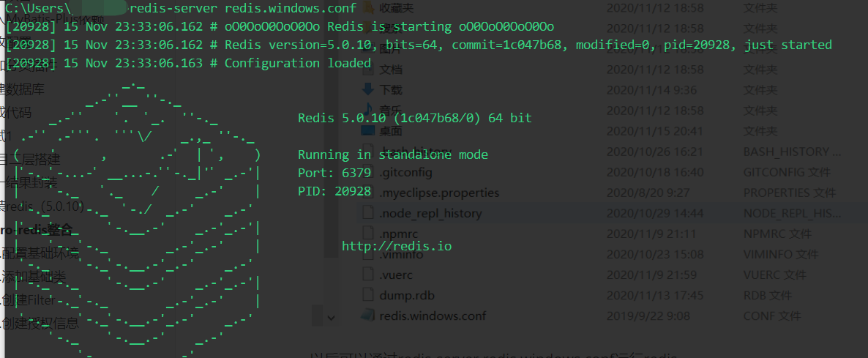The width and height of the screenshot is (868, 358).
Task: Click the Running in standalone mode text
Action: pos(393,154)
